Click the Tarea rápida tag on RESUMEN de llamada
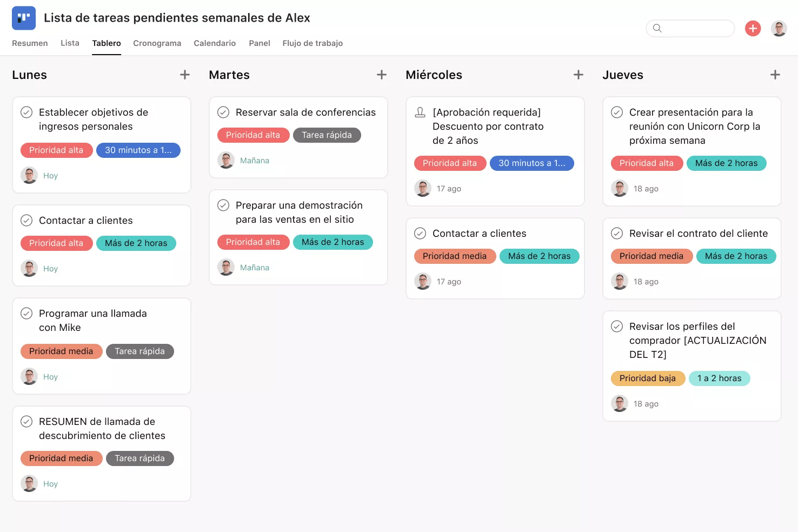 pyautogui.click(x=139, y=458)
